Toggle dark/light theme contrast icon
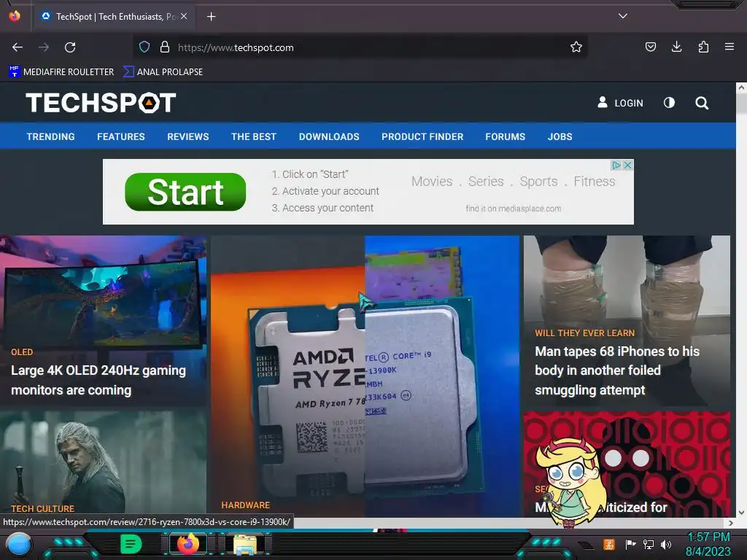Viewport: 747px width, 560px height. pos(669,102)
